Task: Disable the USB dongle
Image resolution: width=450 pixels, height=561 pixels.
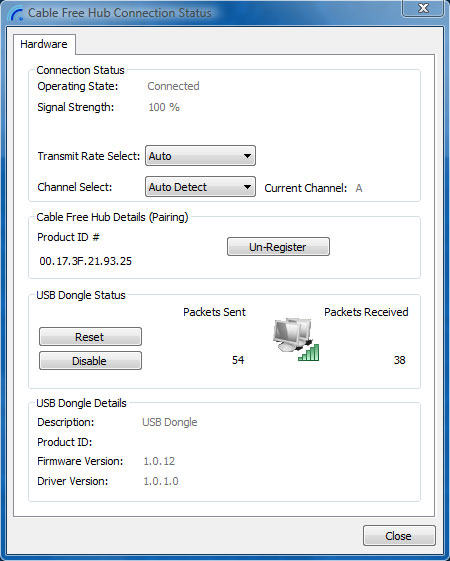Action: tap(90, 361)
